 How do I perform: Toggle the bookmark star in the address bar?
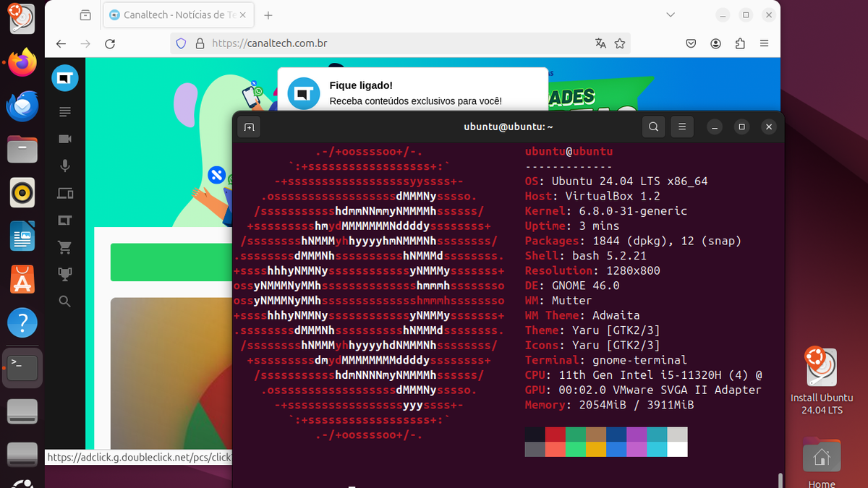619,43
